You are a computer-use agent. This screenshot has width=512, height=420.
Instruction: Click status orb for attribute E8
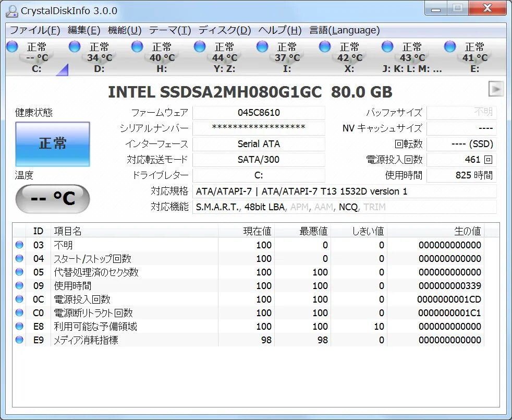click(19, 326)
